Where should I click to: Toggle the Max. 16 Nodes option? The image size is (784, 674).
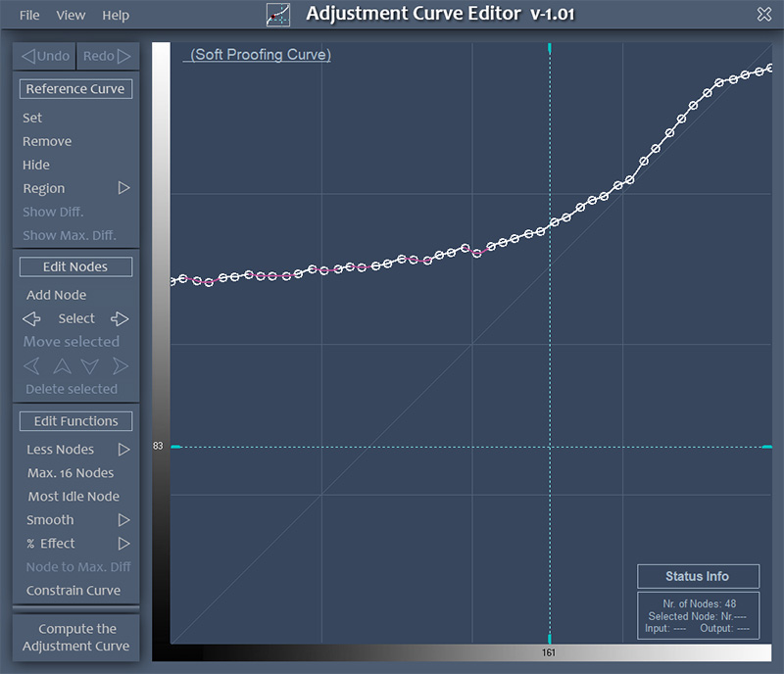pos(71,473)
